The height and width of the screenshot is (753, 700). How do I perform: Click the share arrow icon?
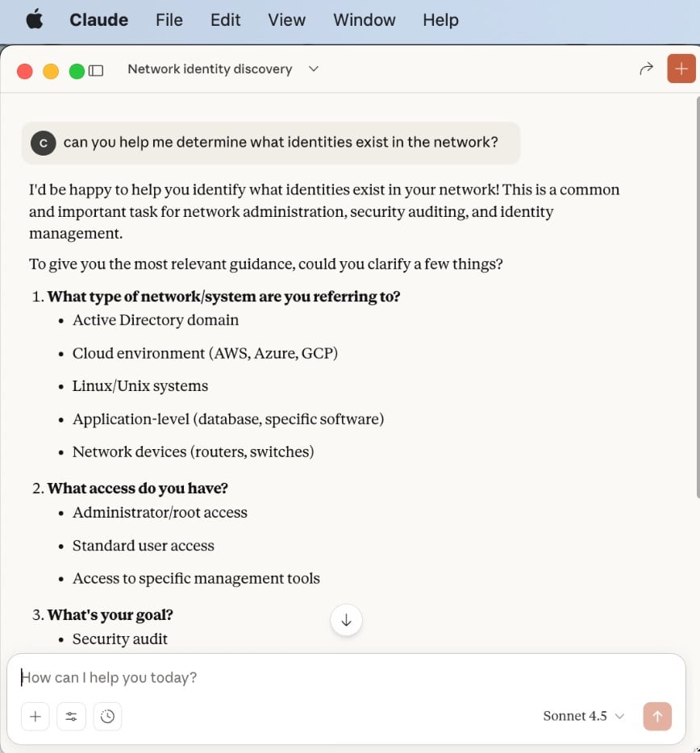(x=645, y=69)
